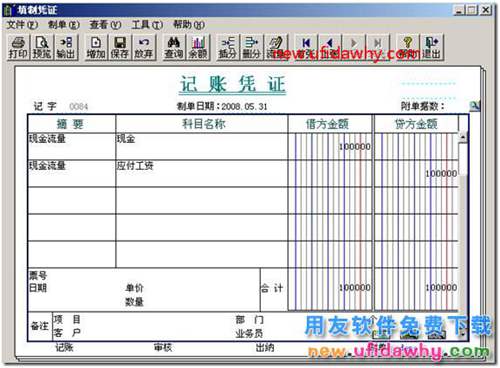Add a new voucher with 增加
Image resolution: width=500 pixels, height=368 pixels.
tap(96, 47)
